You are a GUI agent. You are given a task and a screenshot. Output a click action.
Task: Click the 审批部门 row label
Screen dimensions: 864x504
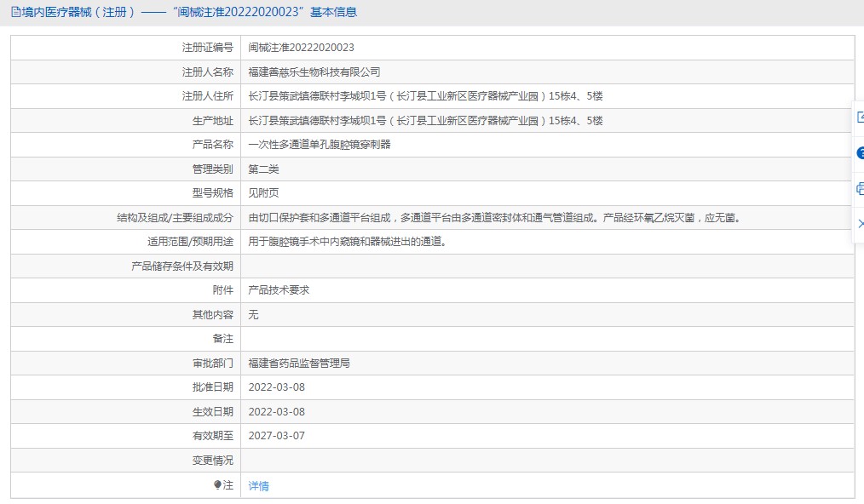coord(213,363)
